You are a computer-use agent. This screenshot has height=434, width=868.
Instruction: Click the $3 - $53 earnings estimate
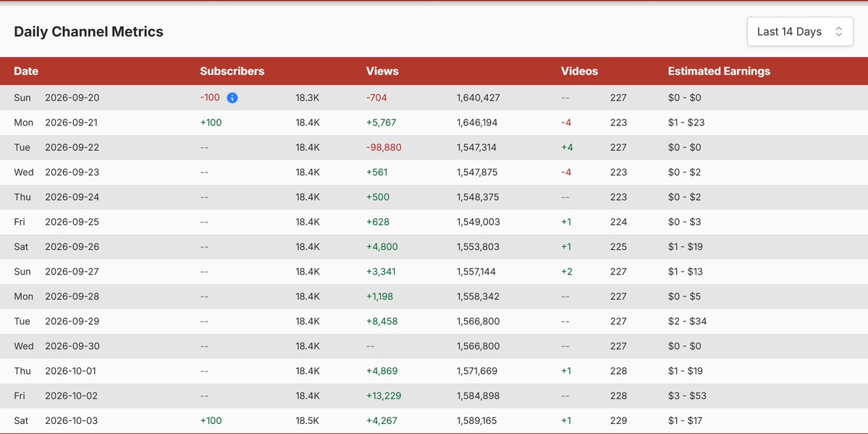[x=687, y=396]
